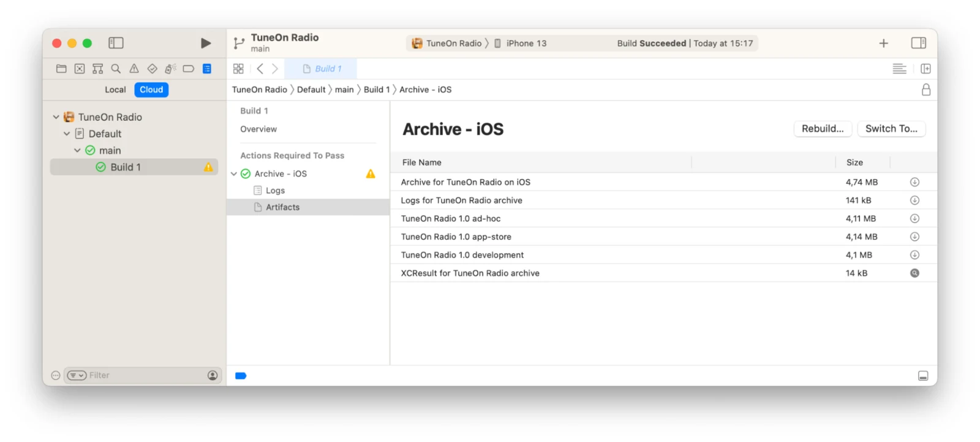Click the Switch To... button

891,129
